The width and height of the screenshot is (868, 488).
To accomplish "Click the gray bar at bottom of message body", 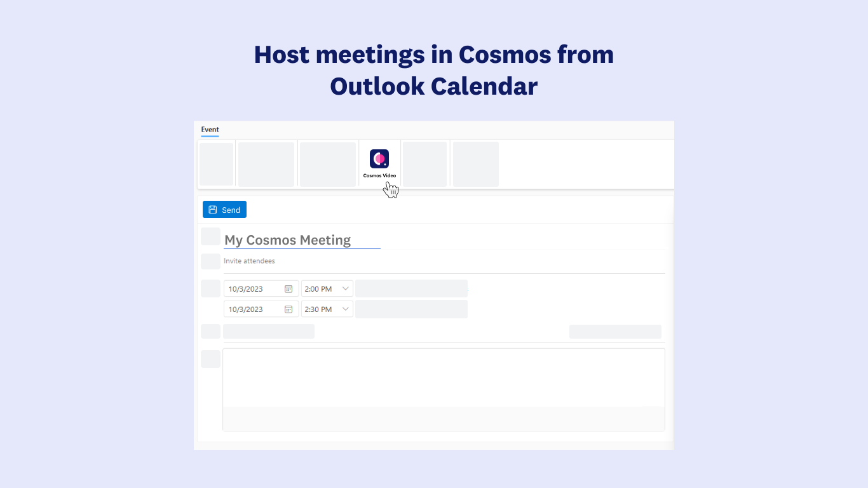I will [x=444, y=419].
